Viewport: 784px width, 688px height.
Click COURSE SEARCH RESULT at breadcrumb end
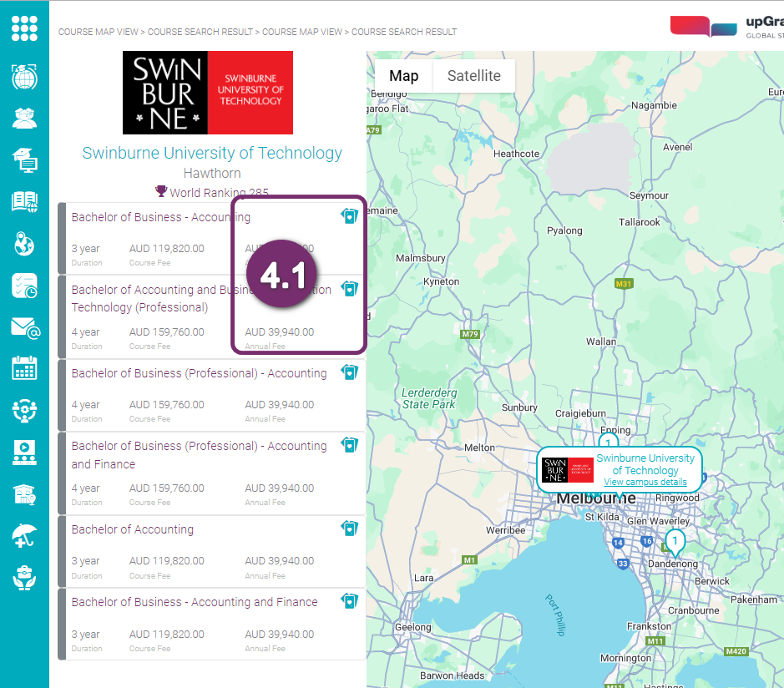click(404, 32)
